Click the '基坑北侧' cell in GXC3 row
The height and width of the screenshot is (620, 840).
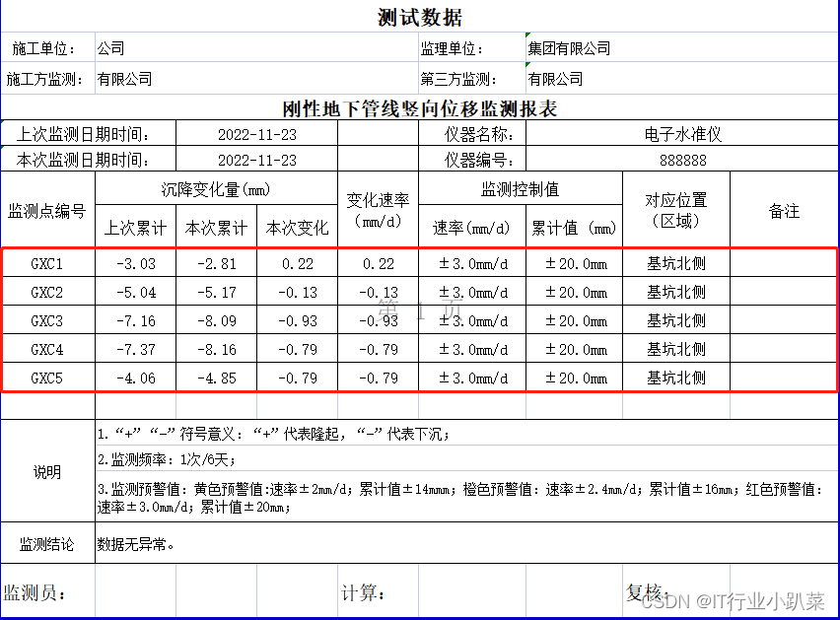point(676,320)
